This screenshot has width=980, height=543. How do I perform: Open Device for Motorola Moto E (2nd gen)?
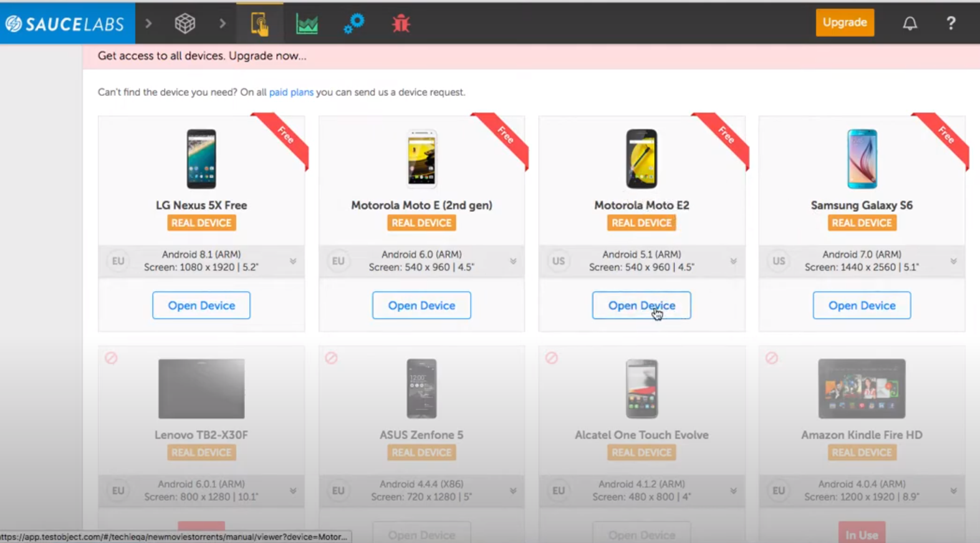coord(421,305)
